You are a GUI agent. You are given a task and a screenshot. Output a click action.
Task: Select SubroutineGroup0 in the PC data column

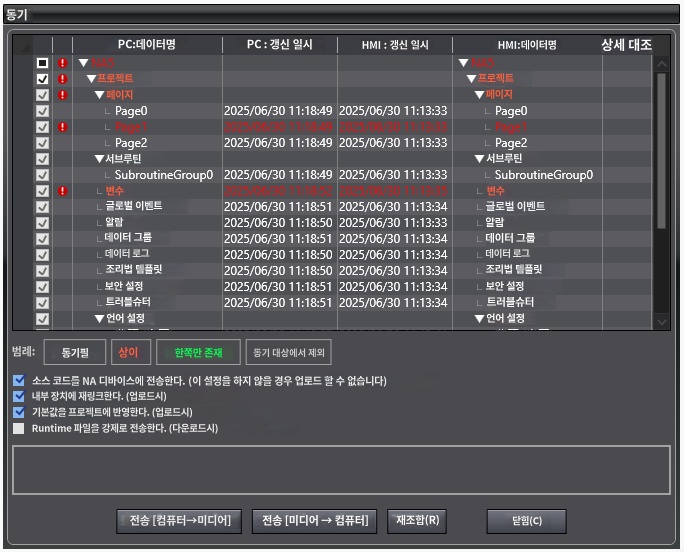(x=164, y=175)
